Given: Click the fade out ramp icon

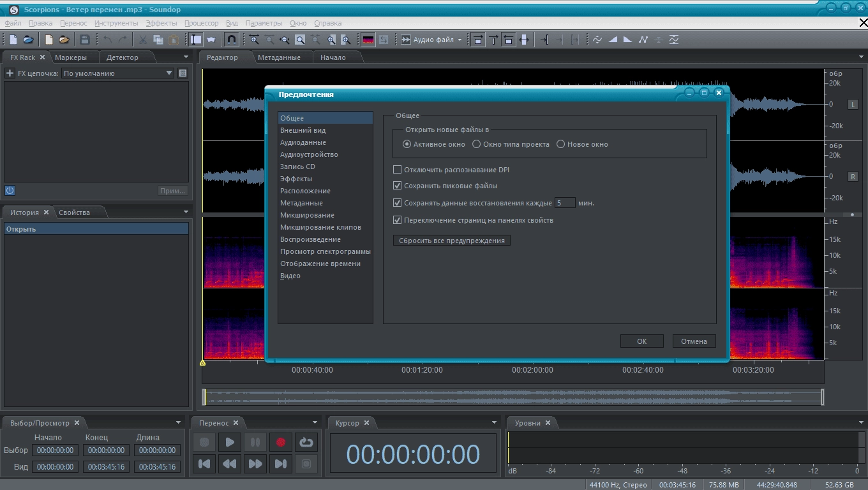Looking at the screenshot, I should (628, 40).
